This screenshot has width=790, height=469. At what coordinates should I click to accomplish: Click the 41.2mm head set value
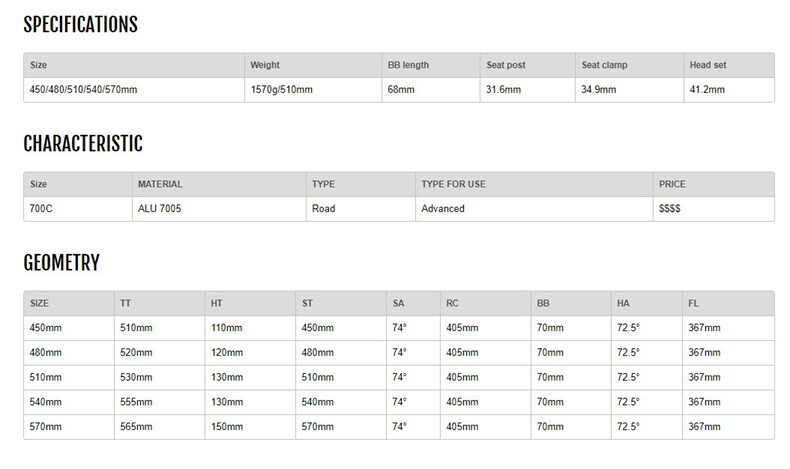tap(707, 89)
